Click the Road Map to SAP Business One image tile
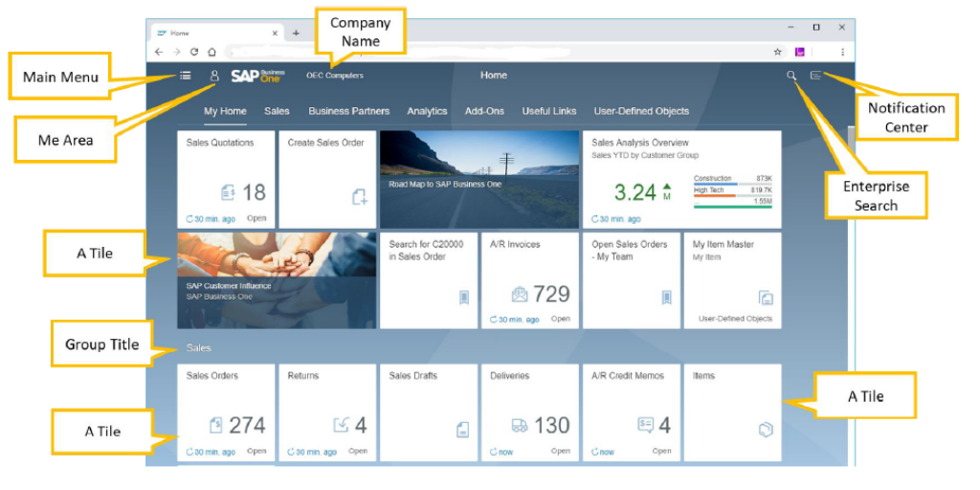 coord(479,179)
